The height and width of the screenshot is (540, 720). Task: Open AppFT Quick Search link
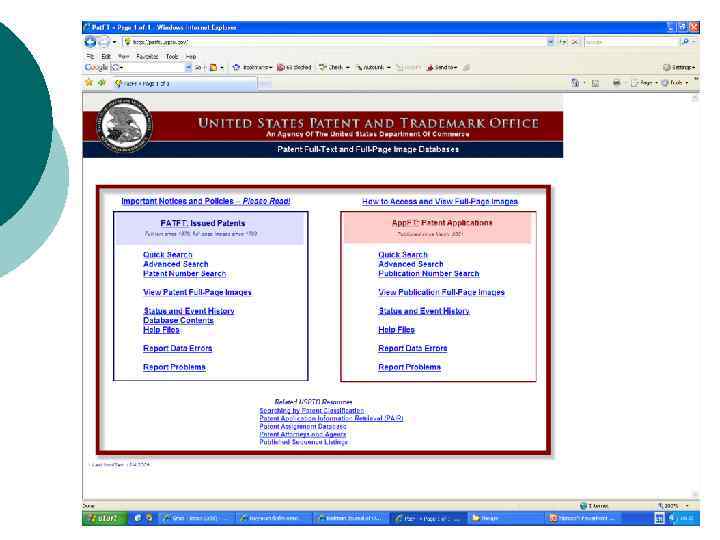[x=403, y=254]
